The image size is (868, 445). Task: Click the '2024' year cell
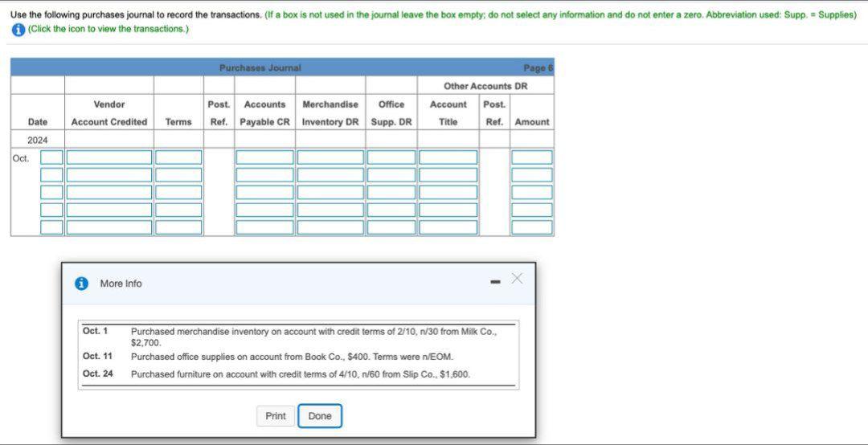click(38, 140)
